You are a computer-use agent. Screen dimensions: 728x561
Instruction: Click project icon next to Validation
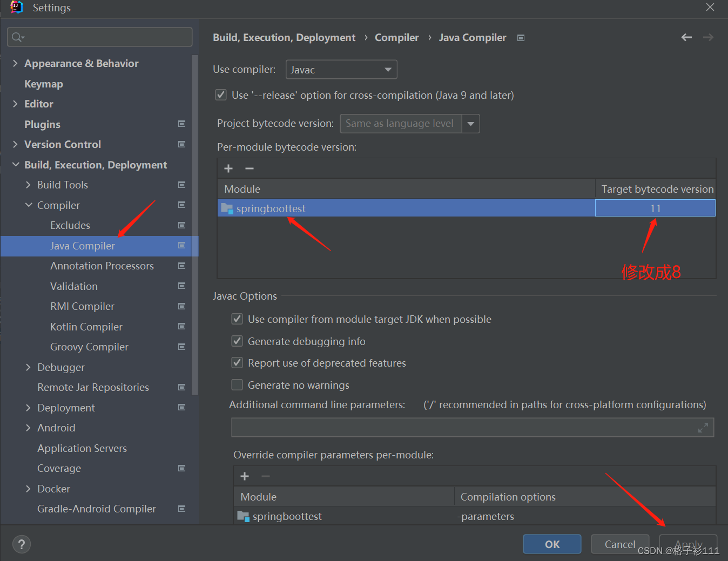tap(182, 286)
